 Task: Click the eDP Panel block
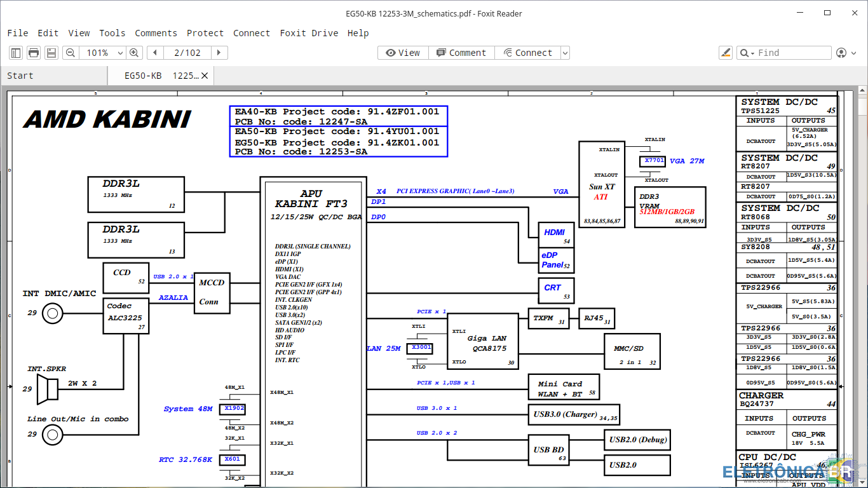click(x=555, y=259)
